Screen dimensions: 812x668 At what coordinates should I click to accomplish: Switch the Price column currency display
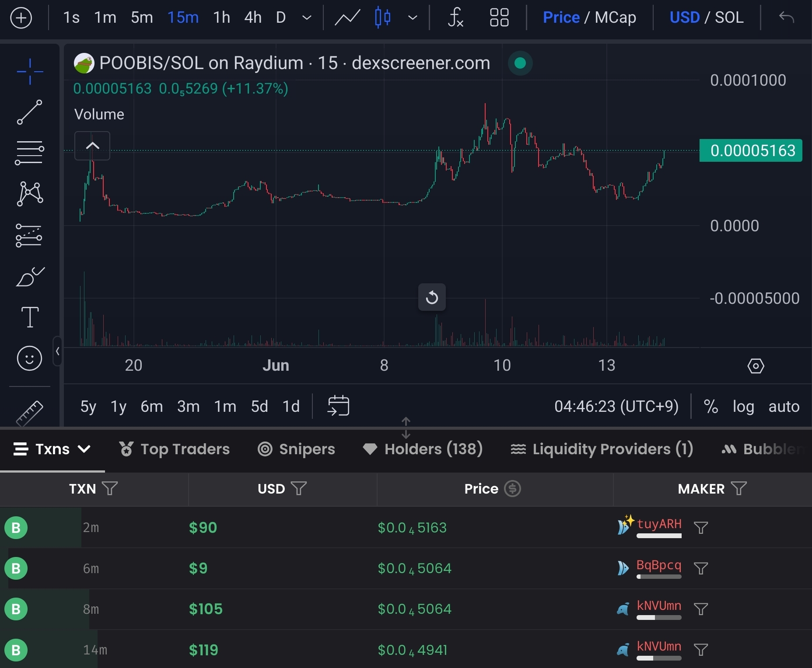click(x=513, y=488)
